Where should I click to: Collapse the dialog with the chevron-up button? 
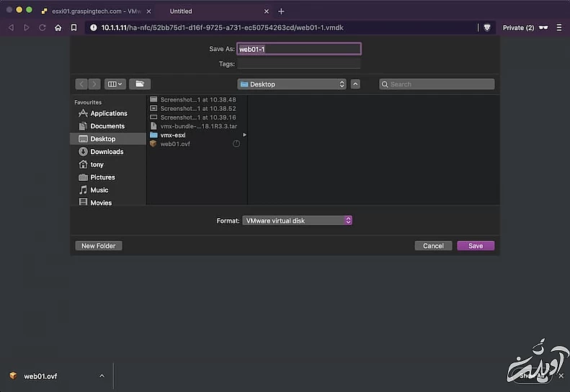tap(355, 84)
